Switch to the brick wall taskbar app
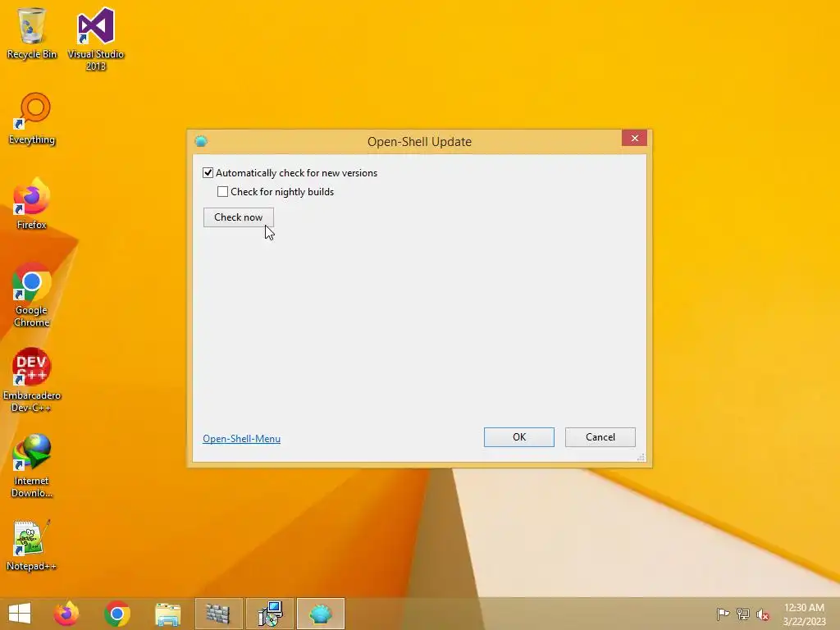The height and width of the screenshot is (630, 840). pos(218,614)
